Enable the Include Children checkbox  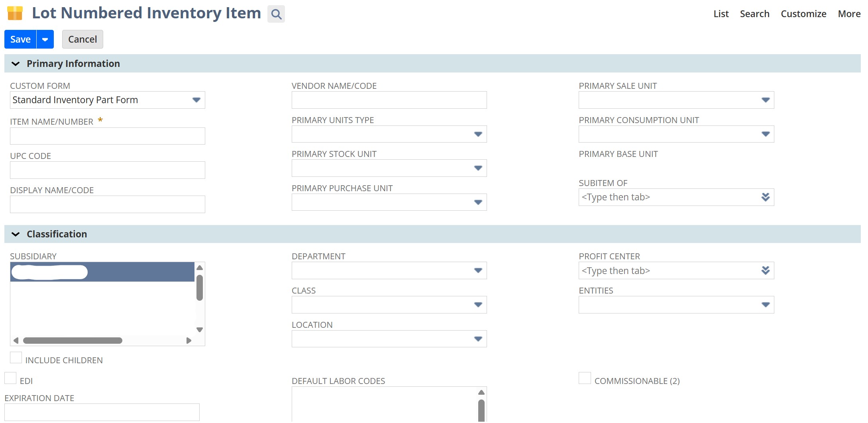(16, 358)
